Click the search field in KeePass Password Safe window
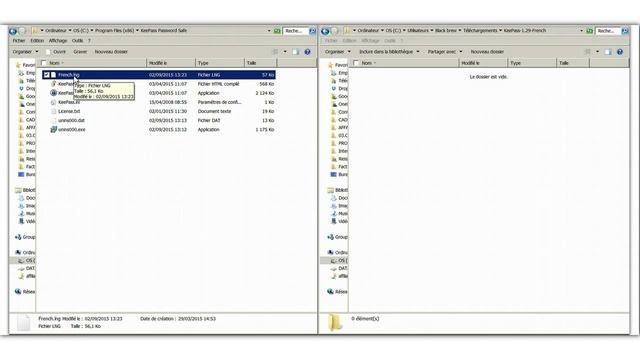Screen dimensions: 640x360 (x=296, y=31)
